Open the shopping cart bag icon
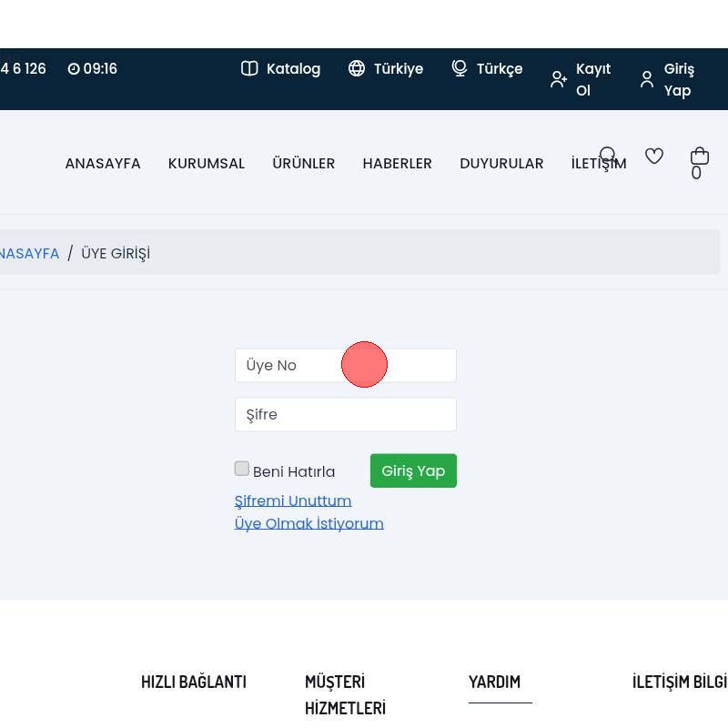The height and width of the screenshot is (728, 728). coord(699,156)
